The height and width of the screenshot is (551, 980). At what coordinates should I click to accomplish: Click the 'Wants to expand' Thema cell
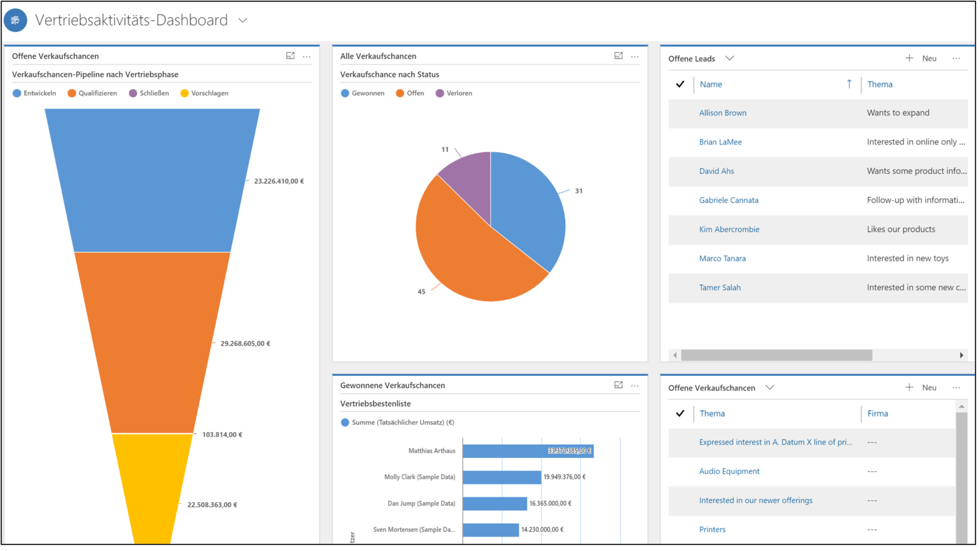pos(898,113)
